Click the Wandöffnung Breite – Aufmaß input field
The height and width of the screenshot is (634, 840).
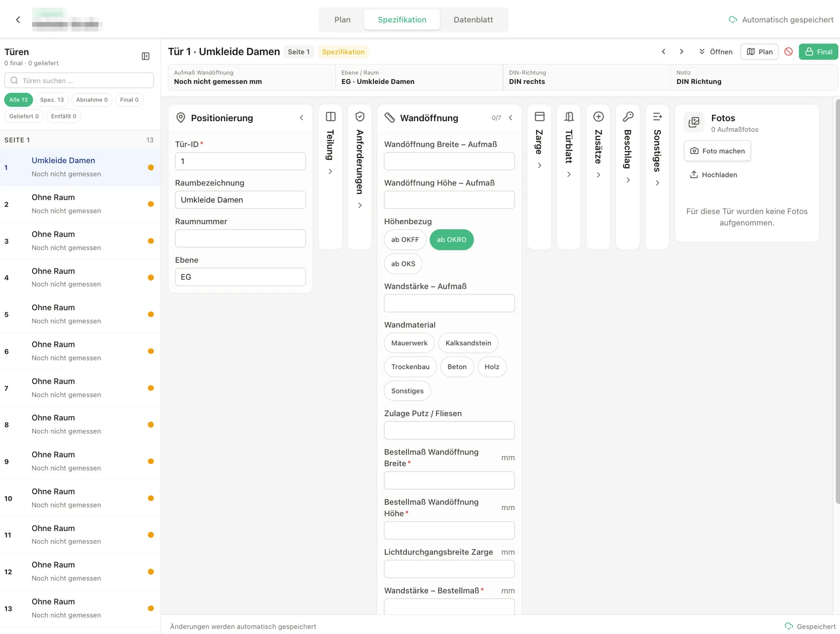449,162
